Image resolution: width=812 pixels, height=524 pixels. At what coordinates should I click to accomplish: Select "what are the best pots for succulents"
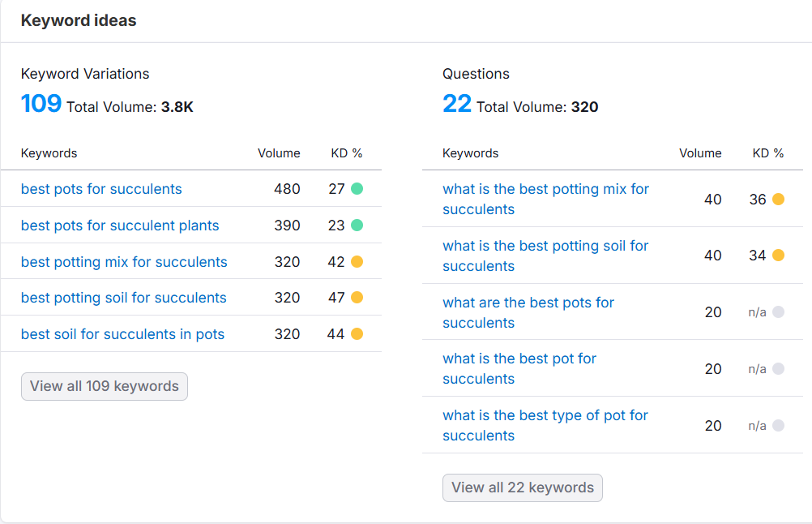click(528, 311)
